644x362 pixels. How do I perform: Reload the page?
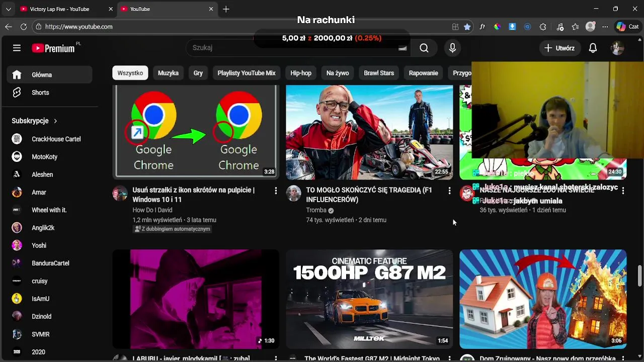[x=24, y=27]
